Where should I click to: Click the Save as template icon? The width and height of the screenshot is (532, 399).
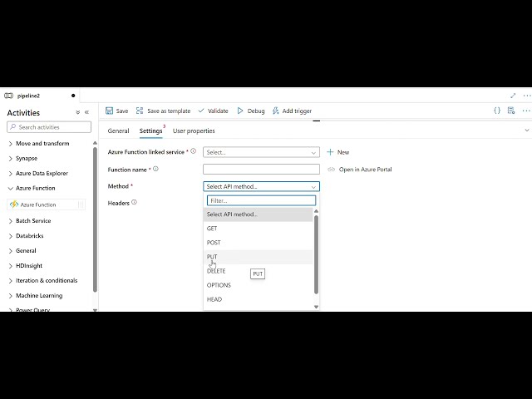tap(140, 111)
